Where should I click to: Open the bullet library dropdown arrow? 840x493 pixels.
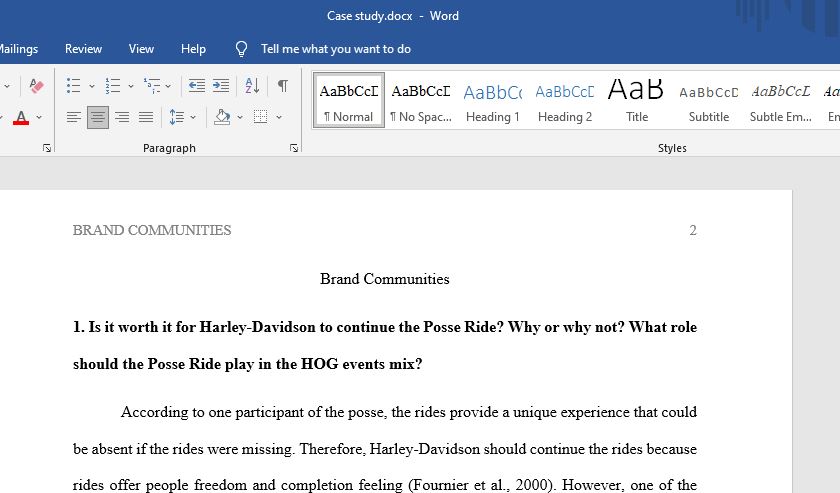[92, 86]
